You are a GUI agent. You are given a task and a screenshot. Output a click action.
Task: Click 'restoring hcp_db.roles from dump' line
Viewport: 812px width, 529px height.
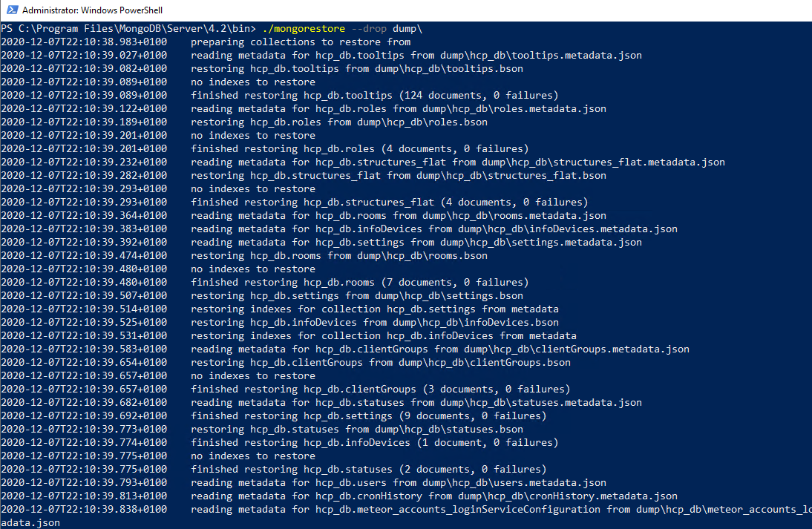pyautogui.click(x=339, y=122)
